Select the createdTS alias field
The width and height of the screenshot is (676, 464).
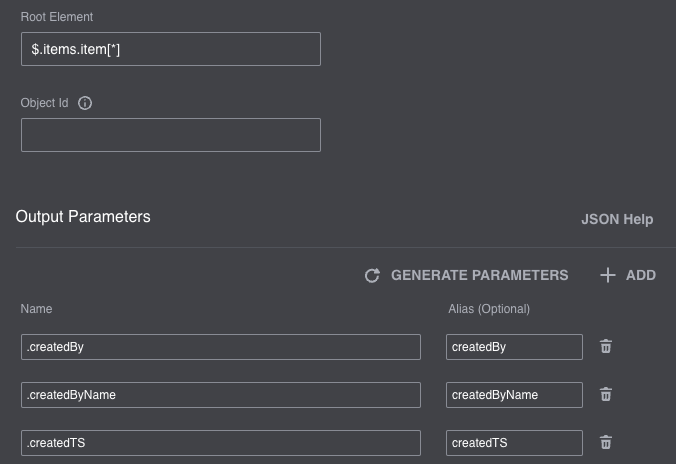tap(514, 443)
